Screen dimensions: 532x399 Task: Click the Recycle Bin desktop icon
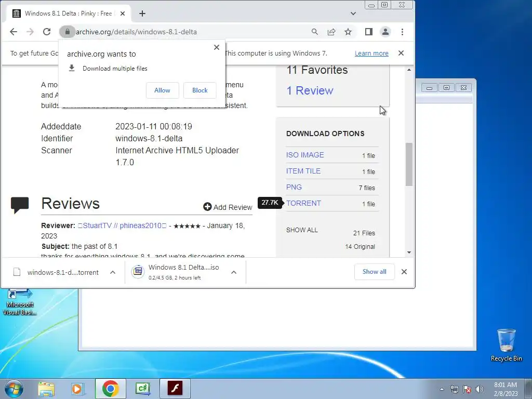(506, 345)
